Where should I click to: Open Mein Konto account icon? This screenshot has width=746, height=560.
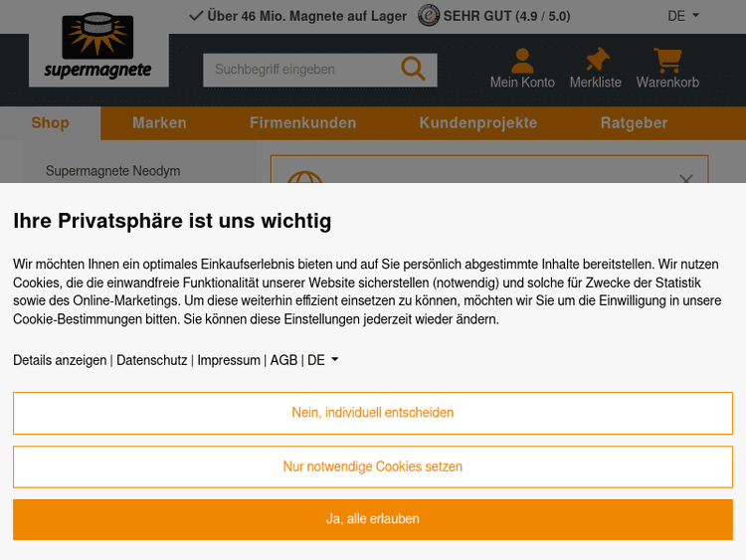tap(522, 61)
